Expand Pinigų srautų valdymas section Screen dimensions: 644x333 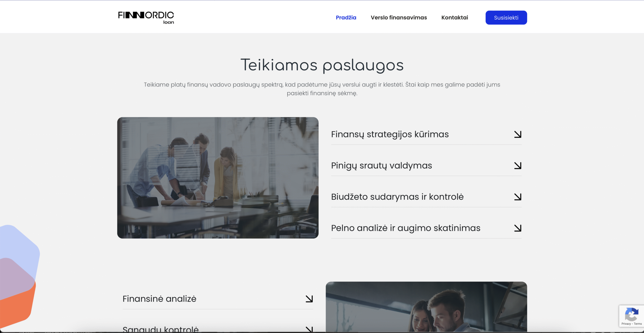[381, 166]
